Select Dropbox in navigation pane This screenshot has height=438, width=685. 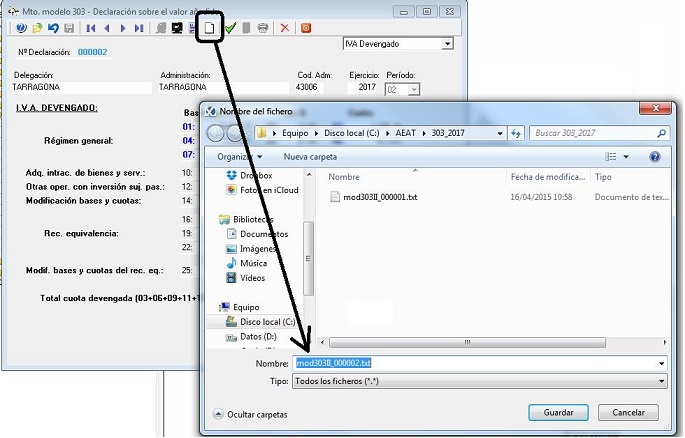click(250, 176)
